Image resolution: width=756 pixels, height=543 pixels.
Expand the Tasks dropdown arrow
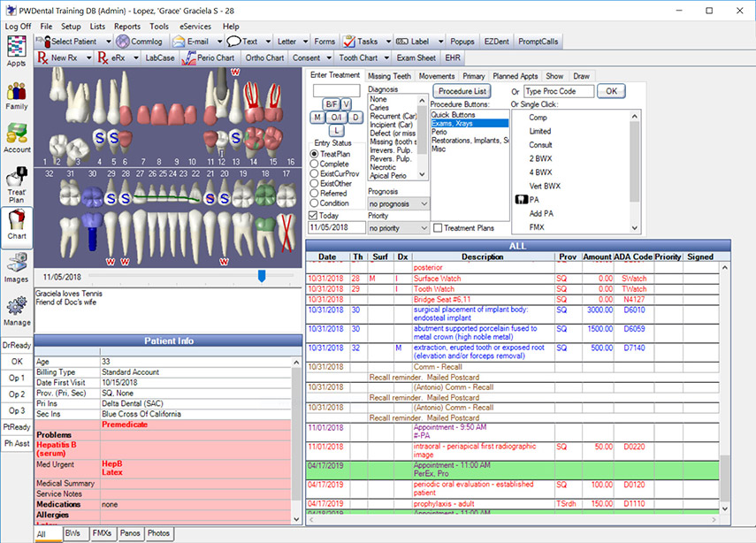pos(388,42)
